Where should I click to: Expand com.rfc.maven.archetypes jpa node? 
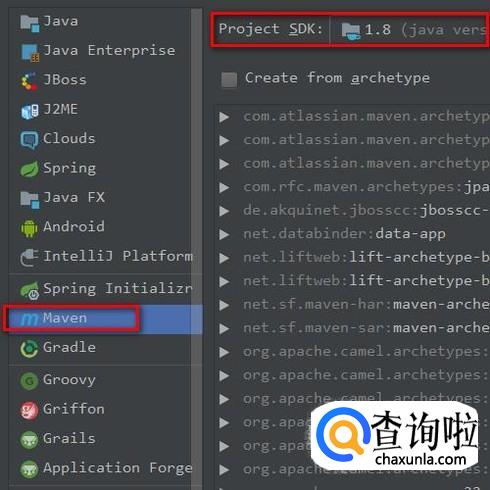click(x=224, y=187)
